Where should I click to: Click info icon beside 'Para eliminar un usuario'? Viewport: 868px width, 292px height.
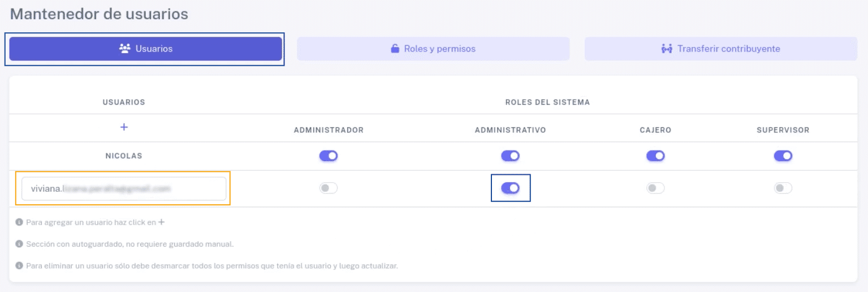point(19,266)
